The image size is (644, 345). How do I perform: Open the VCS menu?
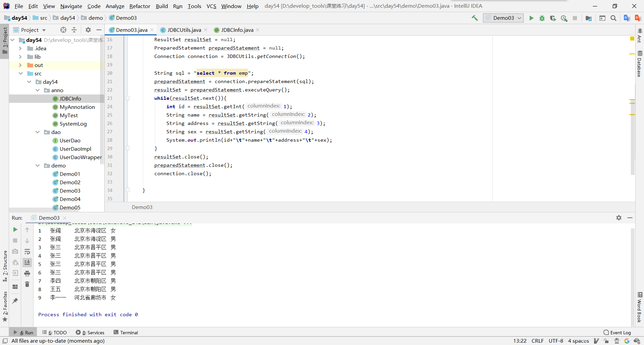pyautogui.click(x=211, y=6)
